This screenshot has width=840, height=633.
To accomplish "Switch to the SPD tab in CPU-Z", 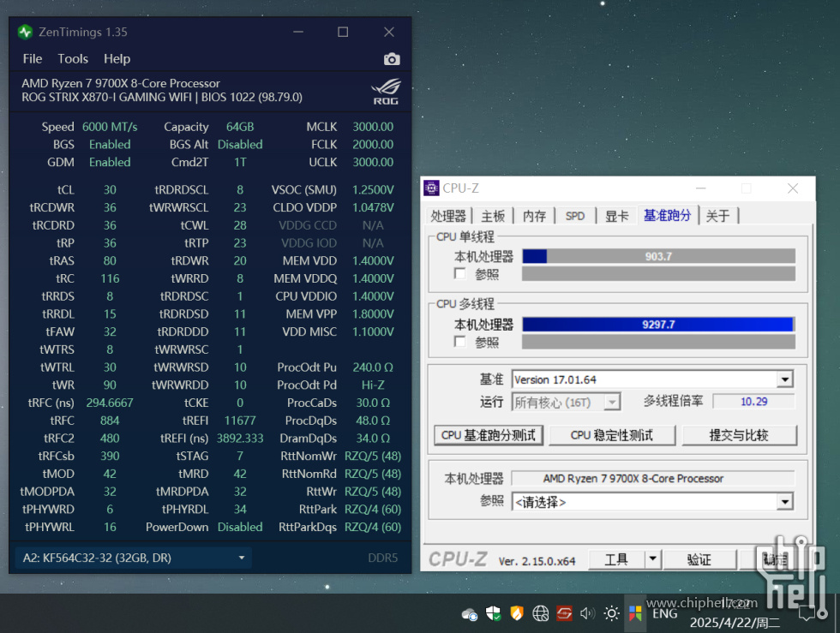I will pos(575,216).
